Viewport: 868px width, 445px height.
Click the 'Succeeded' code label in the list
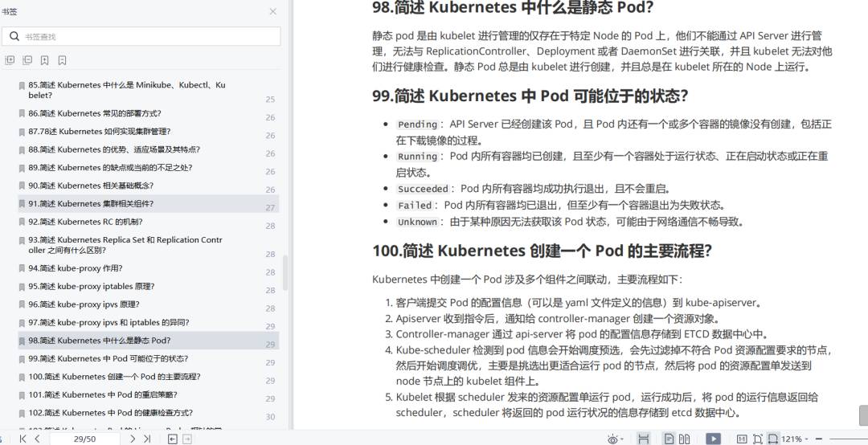pyautogui.click(x=423, y=190)
